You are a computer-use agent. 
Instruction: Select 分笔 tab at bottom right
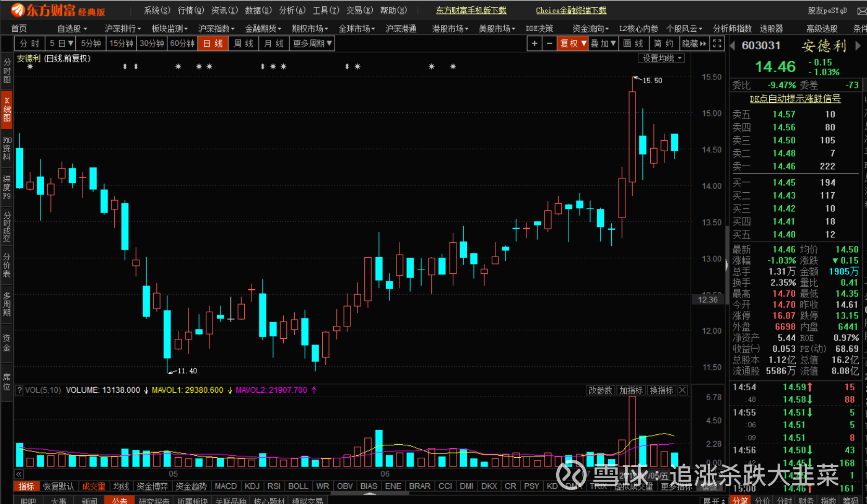740,500
